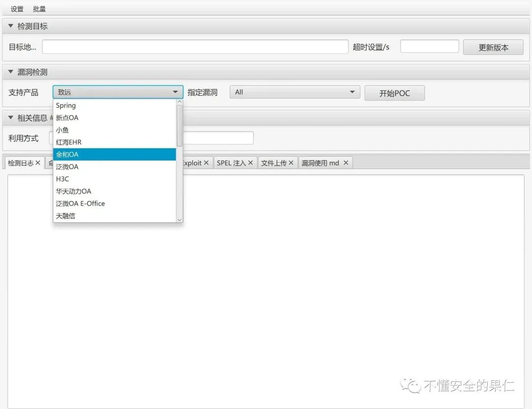Close the 支持产品 combo box showing 致远
This screenshot has height=409, width=532.
(x=118, y=92)
